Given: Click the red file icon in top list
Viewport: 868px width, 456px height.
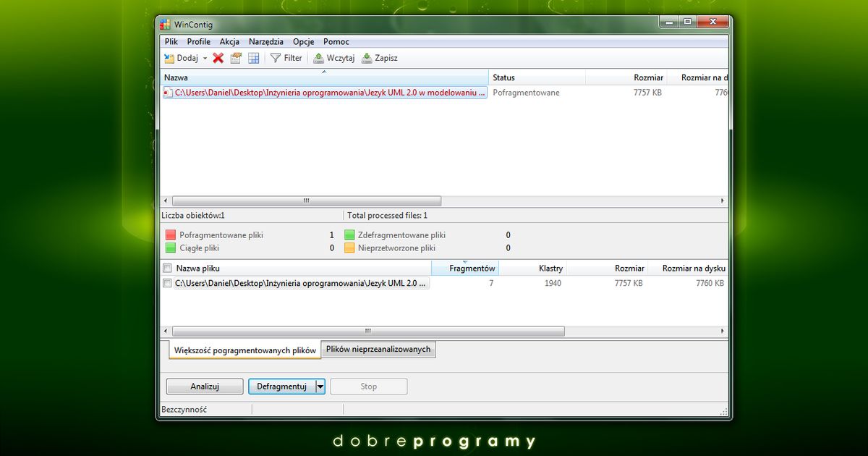Looking at the screenshot, I should click(x=167, y=93).
